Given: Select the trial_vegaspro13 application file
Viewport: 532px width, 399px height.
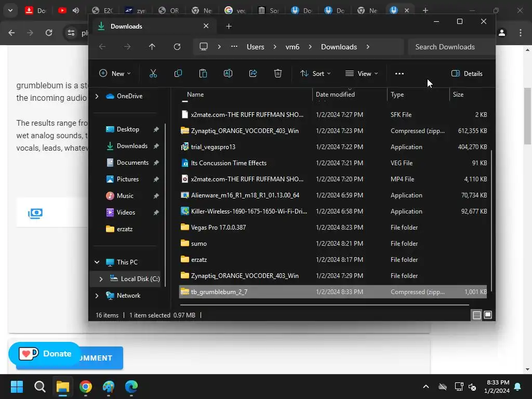Looking at the screenshot, I should 333,147.
